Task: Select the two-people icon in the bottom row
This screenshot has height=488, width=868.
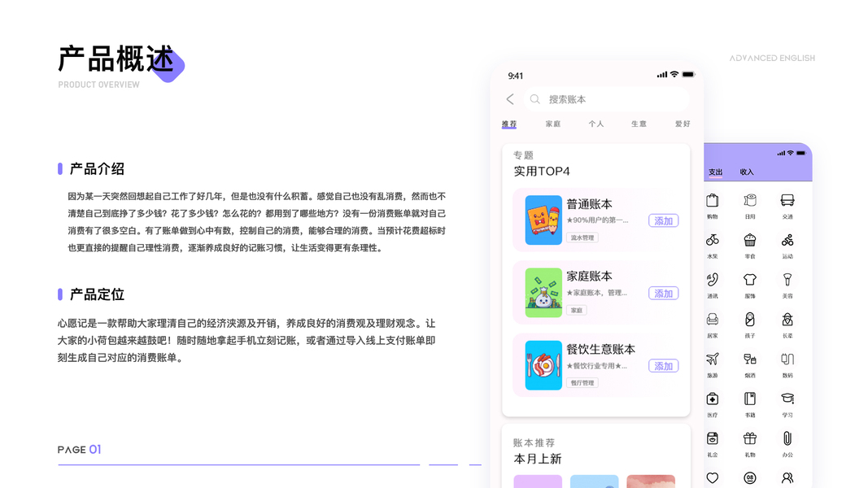Action: tap(787, 477)
